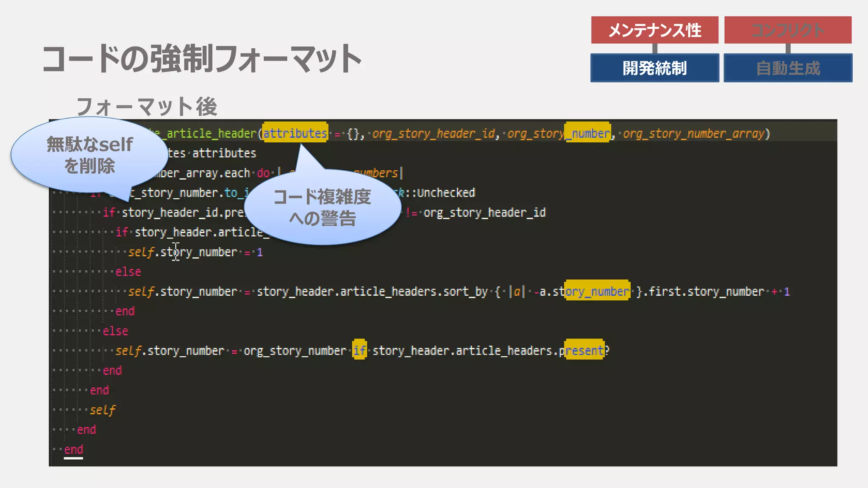Click the コード複雑度への警告 callout bubble
Viewport: 868px width, 488px height.
pos(323,207)
